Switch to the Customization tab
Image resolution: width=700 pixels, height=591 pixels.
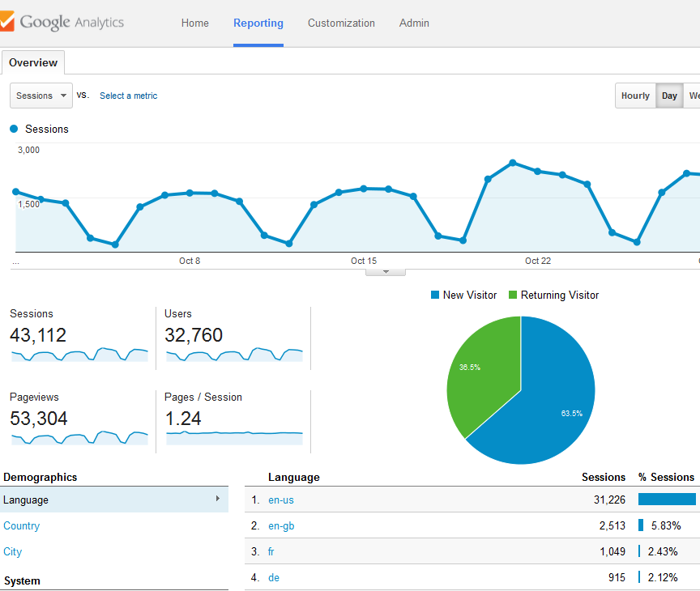click(341, 23)
